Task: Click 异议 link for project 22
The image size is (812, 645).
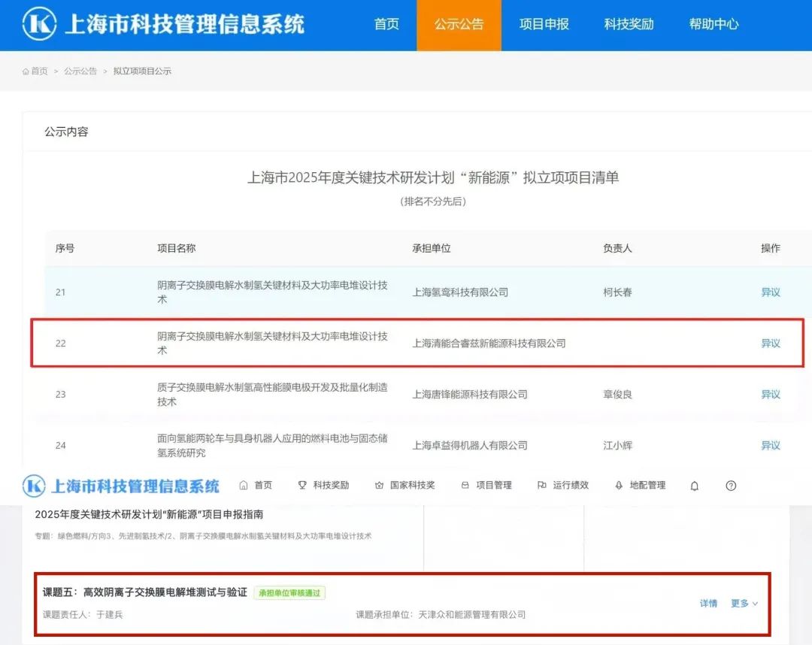Action: click(x=771, y=343)
